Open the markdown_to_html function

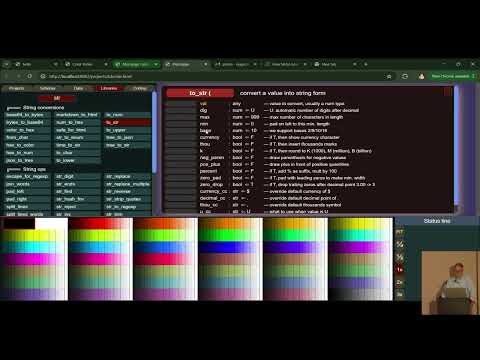(77, 115)
